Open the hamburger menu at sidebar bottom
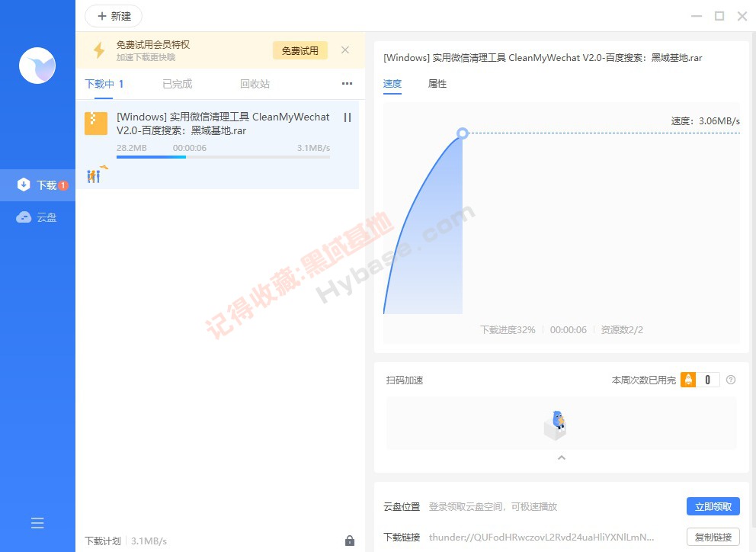Screen dimensions: 756x552 (x=37, y=523)
